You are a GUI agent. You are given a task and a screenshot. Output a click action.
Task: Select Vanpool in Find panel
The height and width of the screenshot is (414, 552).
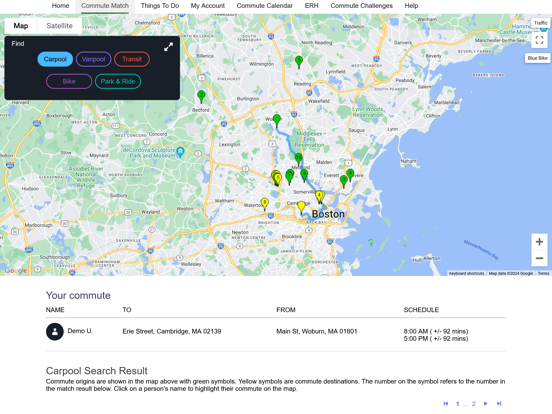(x=93, y=59)
